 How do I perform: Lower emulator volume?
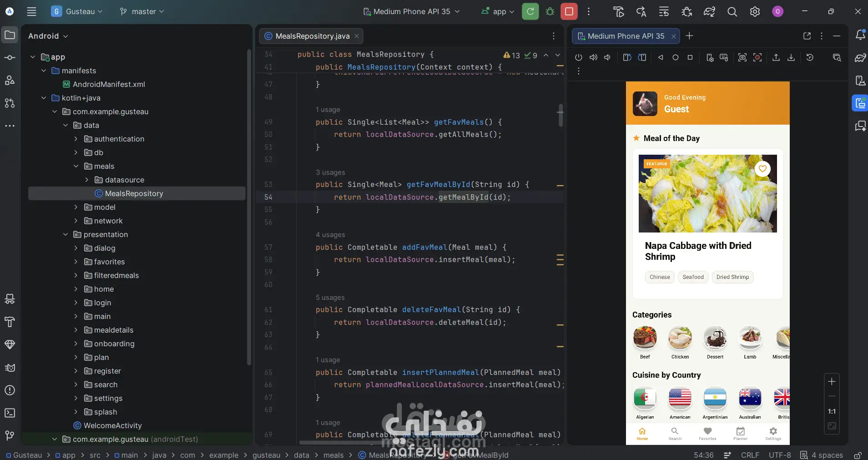(607, 57)
